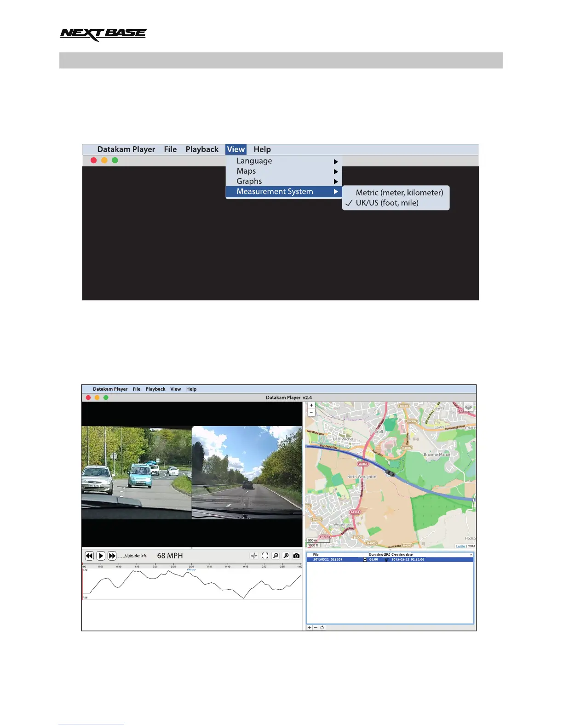
Task: Click the Altitude: 0 ft. readout
Action: click(136, 556)
